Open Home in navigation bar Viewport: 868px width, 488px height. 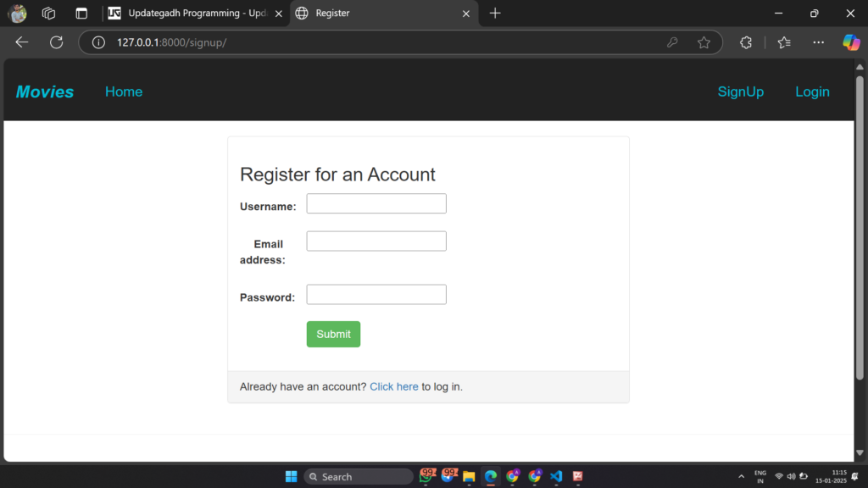[124, 91]
